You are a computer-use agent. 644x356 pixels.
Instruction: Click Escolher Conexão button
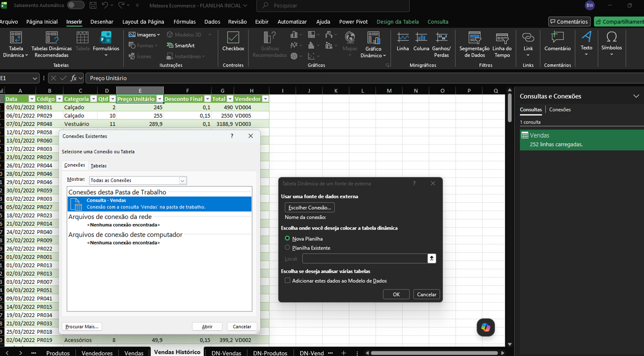[309, 208]
